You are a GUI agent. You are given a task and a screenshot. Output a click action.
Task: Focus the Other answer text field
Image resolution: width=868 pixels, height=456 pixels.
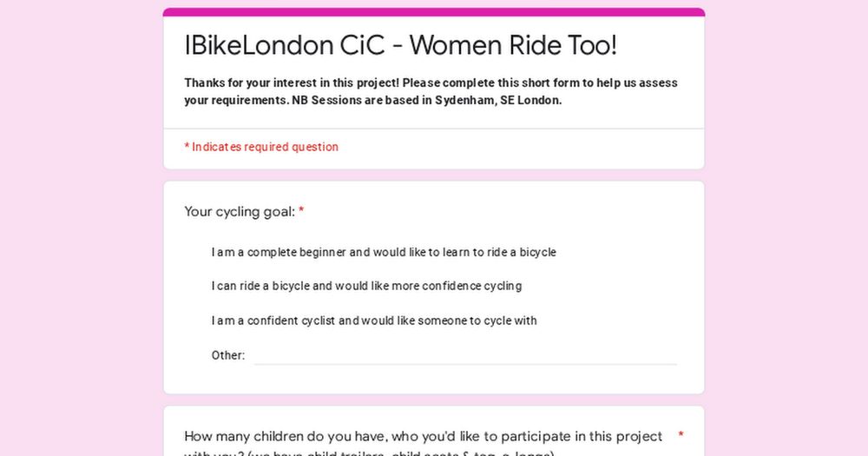click(x=464, y=354)
